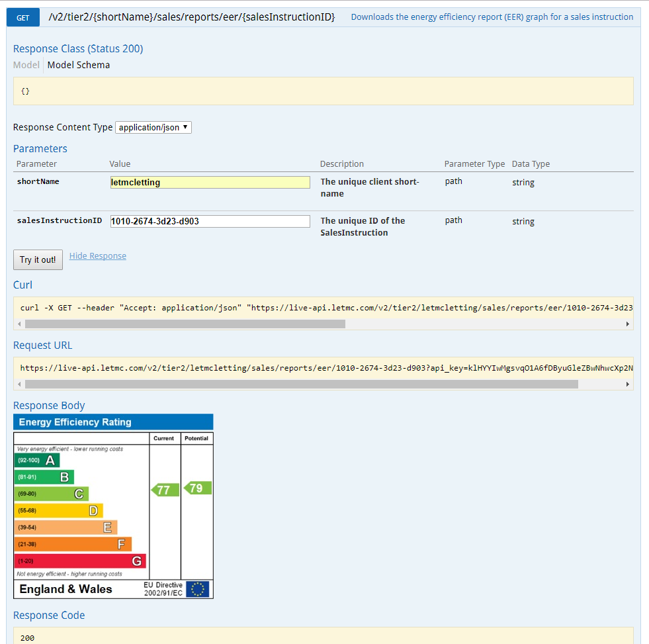Click the Potential column header
This screenshot has width=649, height=644.
(x=196, y=438)
